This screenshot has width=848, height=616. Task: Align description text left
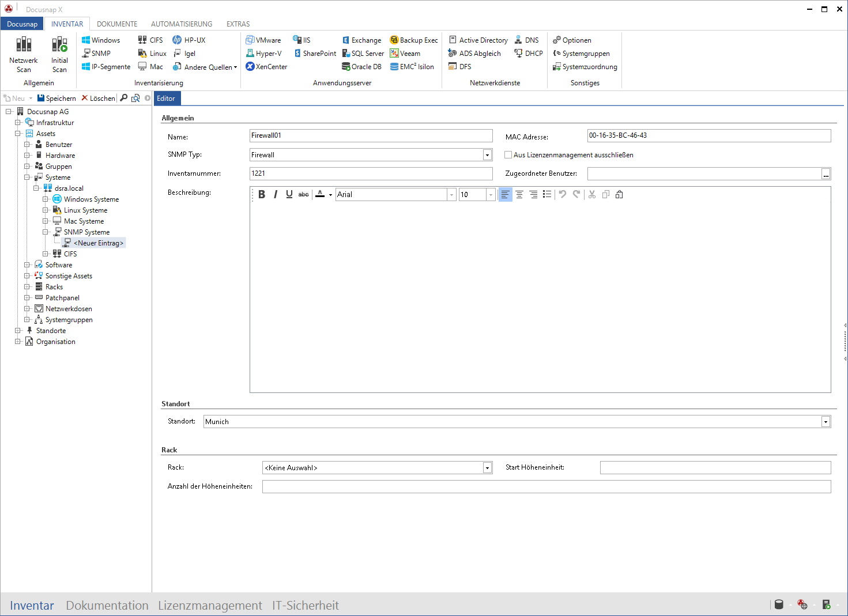point(505,195)
